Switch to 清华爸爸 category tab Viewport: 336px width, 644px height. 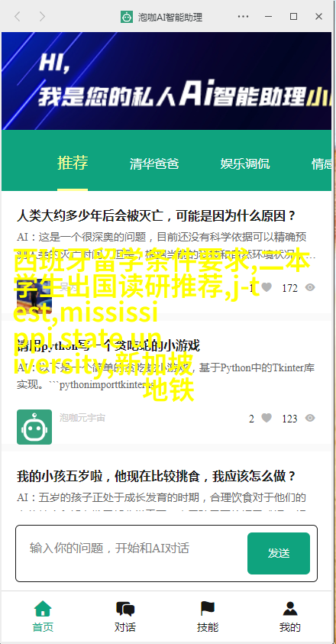click(x=154, y=163)
